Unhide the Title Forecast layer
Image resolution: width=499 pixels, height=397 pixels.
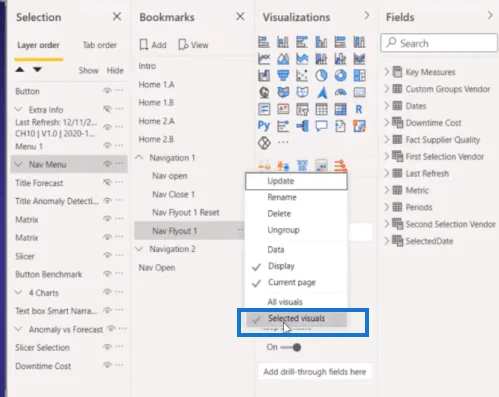point(107,182)
